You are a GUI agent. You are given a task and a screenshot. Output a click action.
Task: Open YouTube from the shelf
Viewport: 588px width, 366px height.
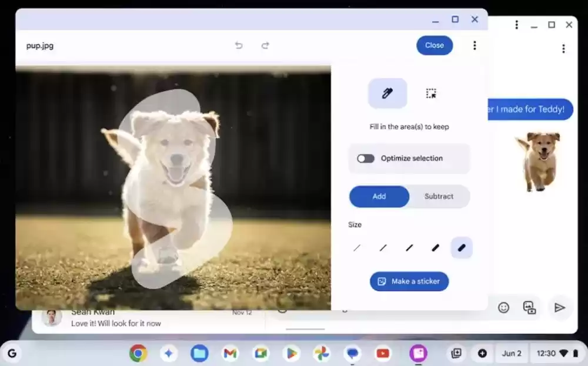383,353
